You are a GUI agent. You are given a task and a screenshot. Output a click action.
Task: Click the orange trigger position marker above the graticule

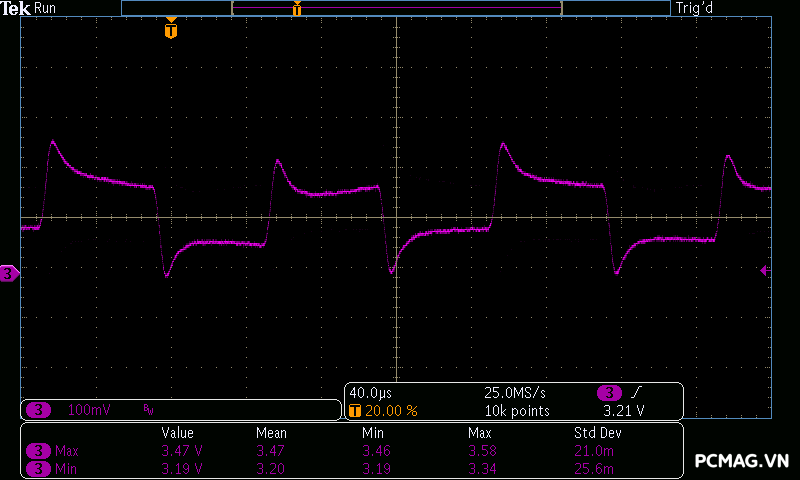[171, 30]
